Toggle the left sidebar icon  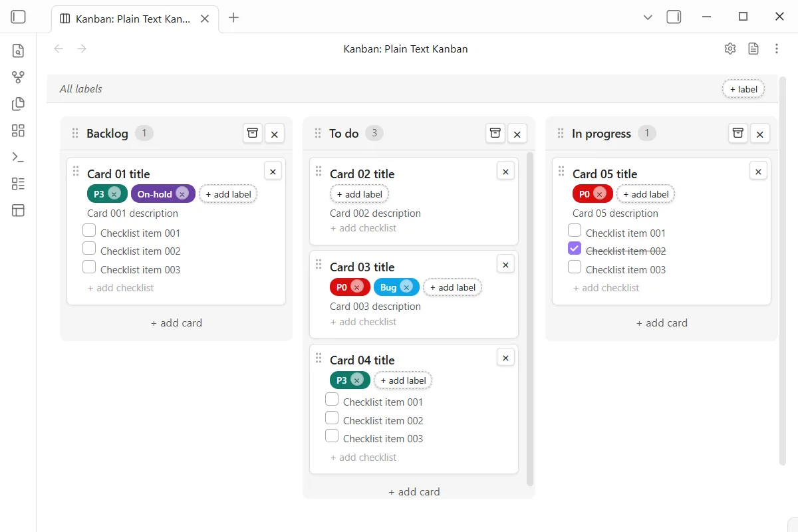click(x=19, y=17)
